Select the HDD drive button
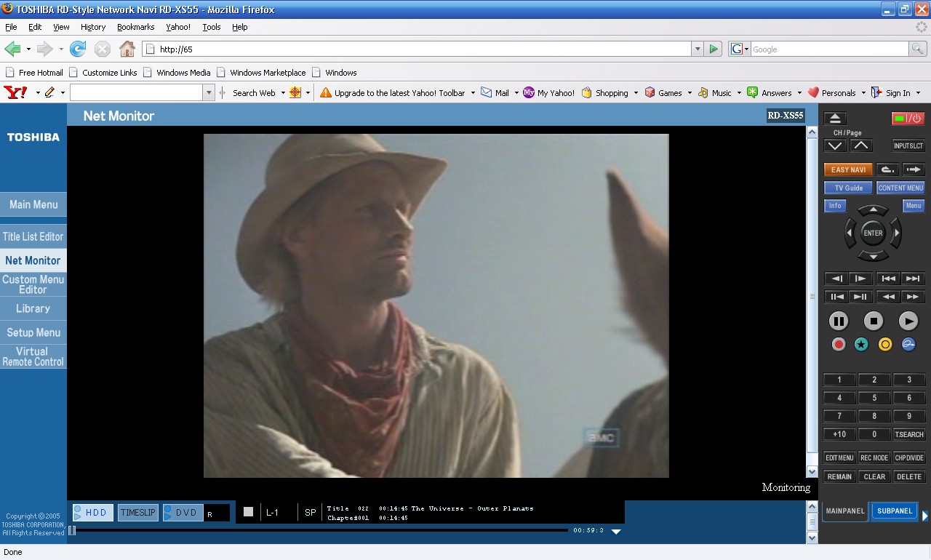The width and height of the screenshot is (931, 560). pyautogui.click(x=92, y=513)
